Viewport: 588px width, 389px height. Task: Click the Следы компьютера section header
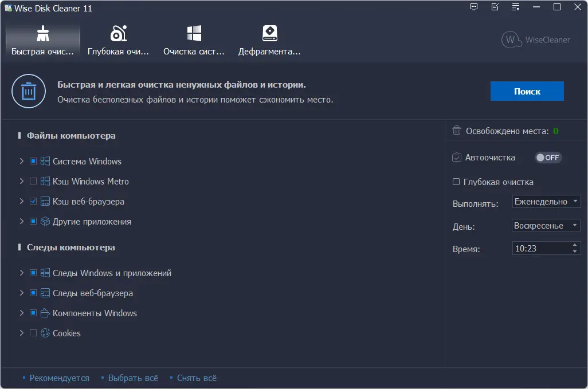[x=71, y=247]
